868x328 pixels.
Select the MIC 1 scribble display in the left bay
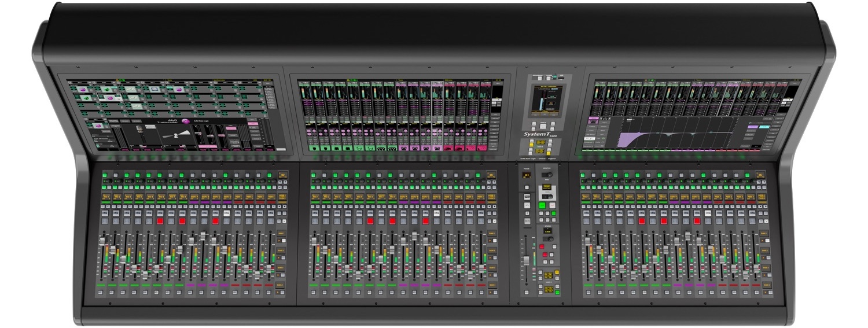pos(106,197)
